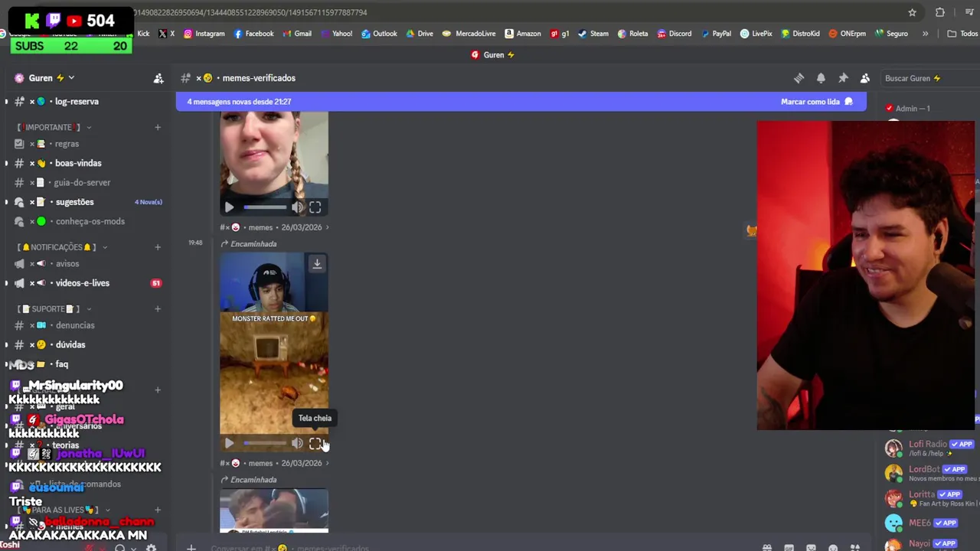Collapse the SUPORTE category
The width and height of the screenshot is (980, 551).
pyautogui.click(x=54, y=309)
